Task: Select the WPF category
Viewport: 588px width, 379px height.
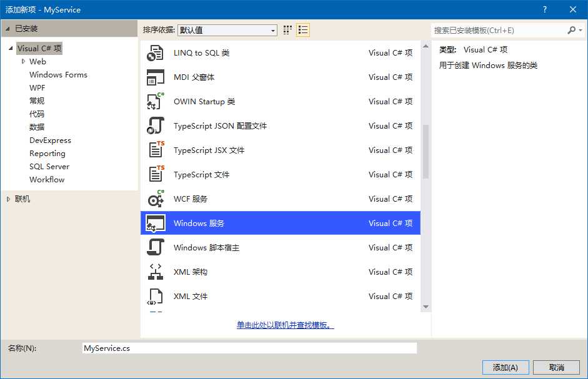Action: click(x=37, y=87)
